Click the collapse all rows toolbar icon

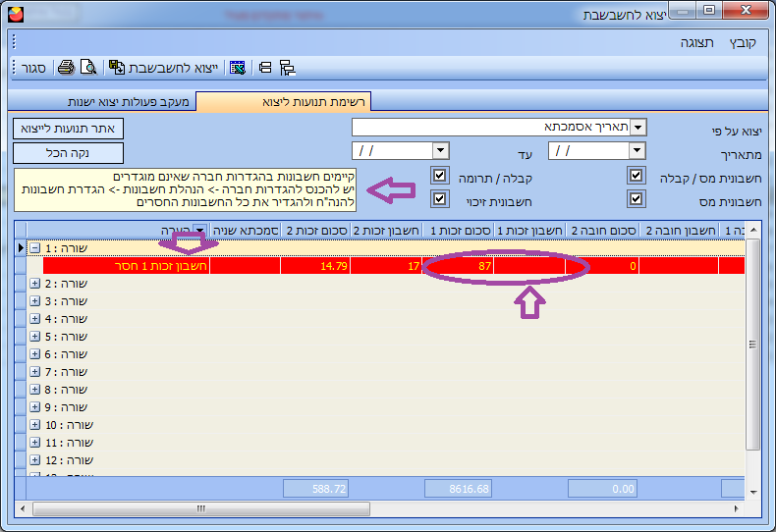coord(265,68)
